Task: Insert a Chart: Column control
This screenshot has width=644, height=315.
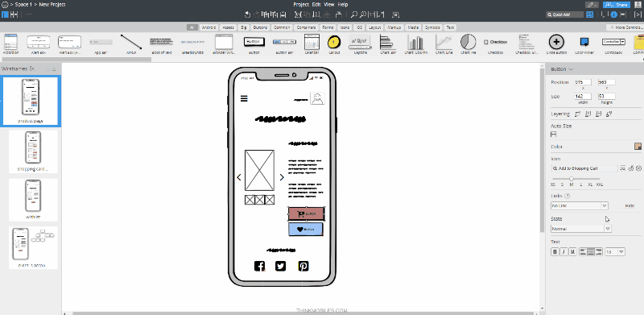Action: (x=415, y=44)
